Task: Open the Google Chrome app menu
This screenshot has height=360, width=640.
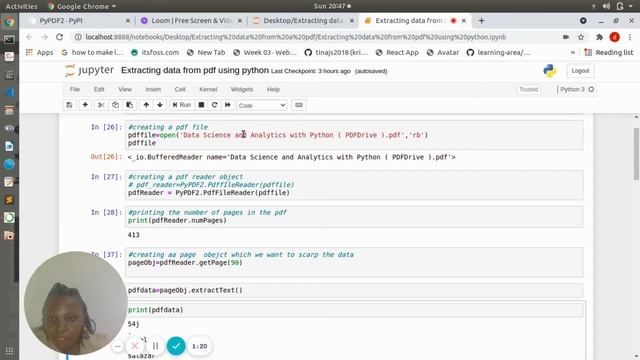Action: pos(82,6)
